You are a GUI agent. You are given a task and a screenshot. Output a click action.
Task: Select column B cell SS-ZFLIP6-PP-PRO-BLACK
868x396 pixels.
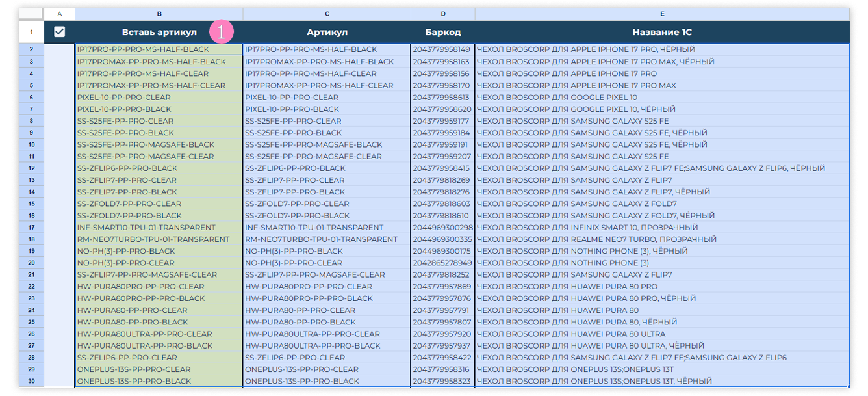[x=159, y=168]
